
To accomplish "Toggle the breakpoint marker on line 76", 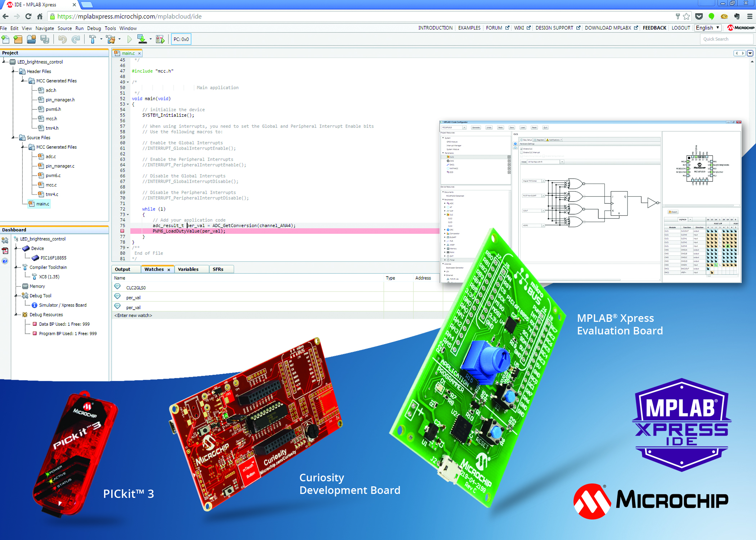I will pos(122,231).
